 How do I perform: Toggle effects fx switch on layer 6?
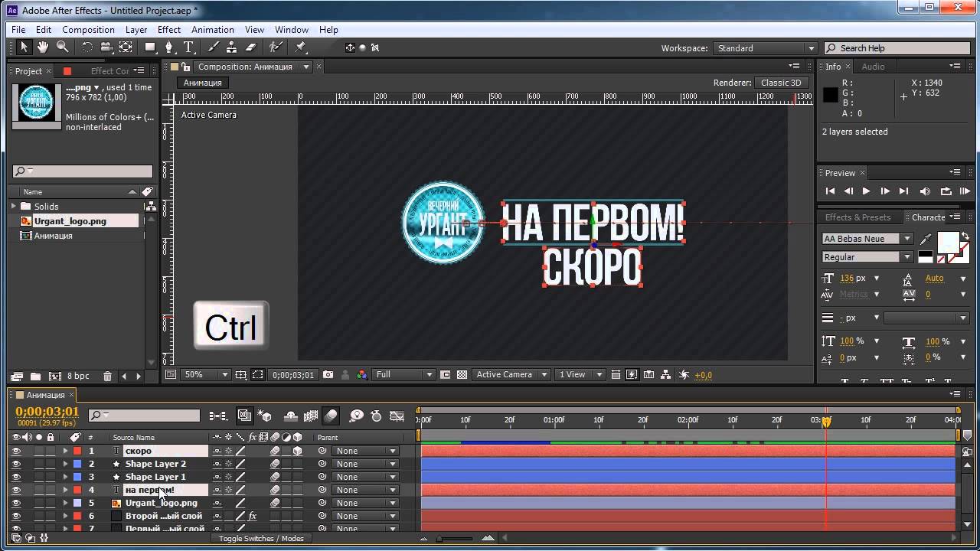252,516
